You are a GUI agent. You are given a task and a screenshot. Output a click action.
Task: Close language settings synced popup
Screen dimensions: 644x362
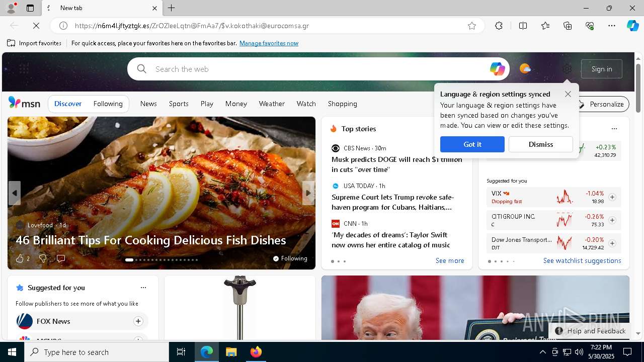(568, 94)
